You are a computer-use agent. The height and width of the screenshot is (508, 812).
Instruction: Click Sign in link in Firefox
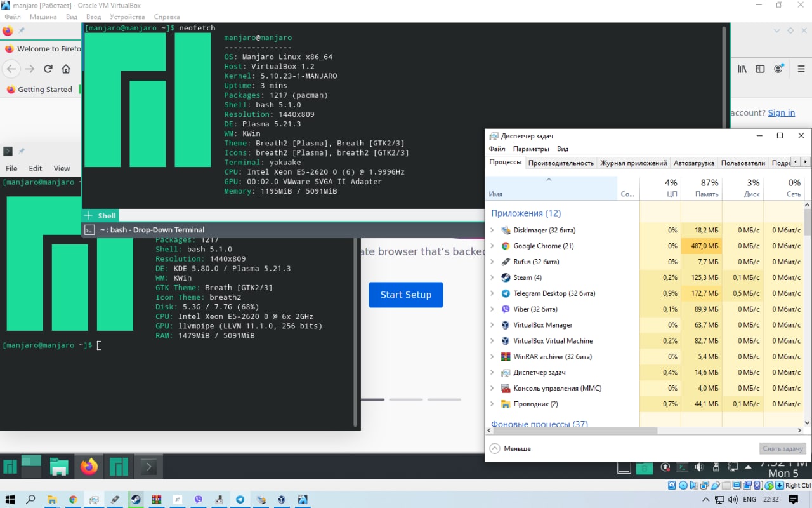tap(781, 112)
